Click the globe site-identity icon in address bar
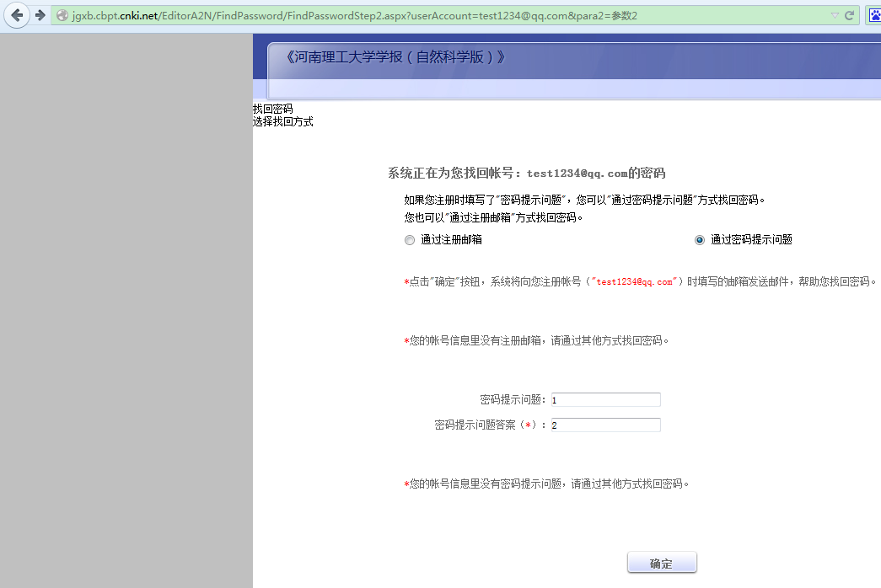This screenshot has width=881, height=588. coord(62,16)
